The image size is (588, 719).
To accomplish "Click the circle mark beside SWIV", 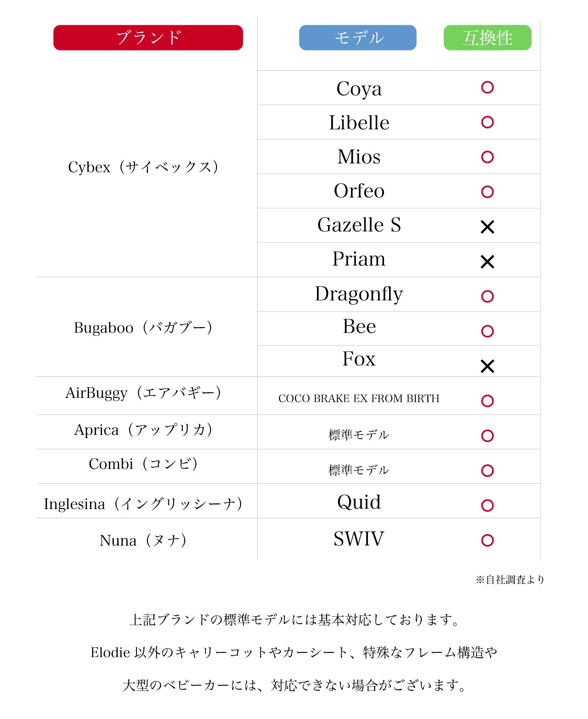I will coord(487,540).
